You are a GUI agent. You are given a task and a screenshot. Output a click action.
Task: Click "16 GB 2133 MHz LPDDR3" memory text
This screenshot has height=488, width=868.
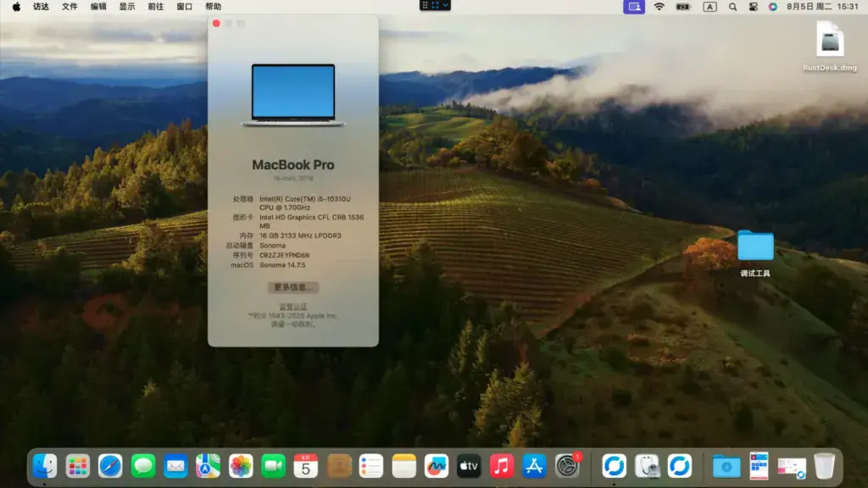[x=300, y=236]
